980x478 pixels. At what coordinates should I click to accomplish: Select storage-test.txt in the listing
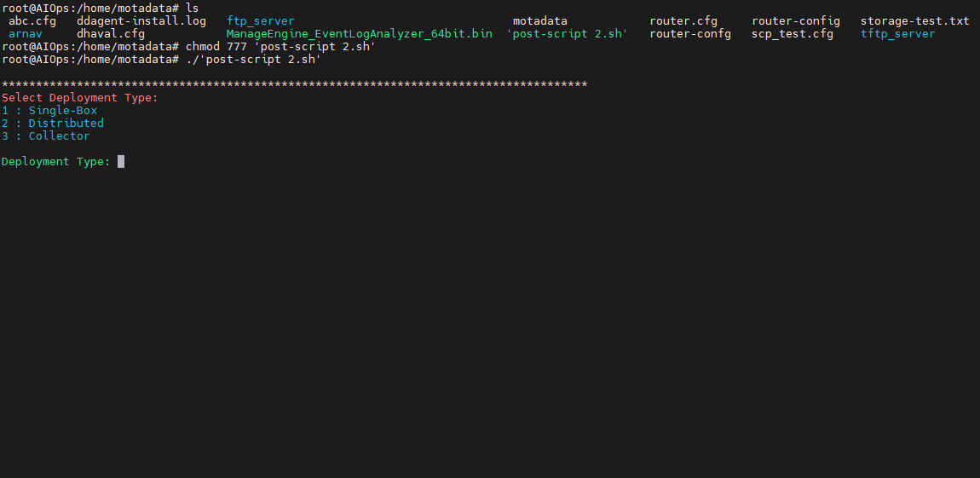pos(915,21)
